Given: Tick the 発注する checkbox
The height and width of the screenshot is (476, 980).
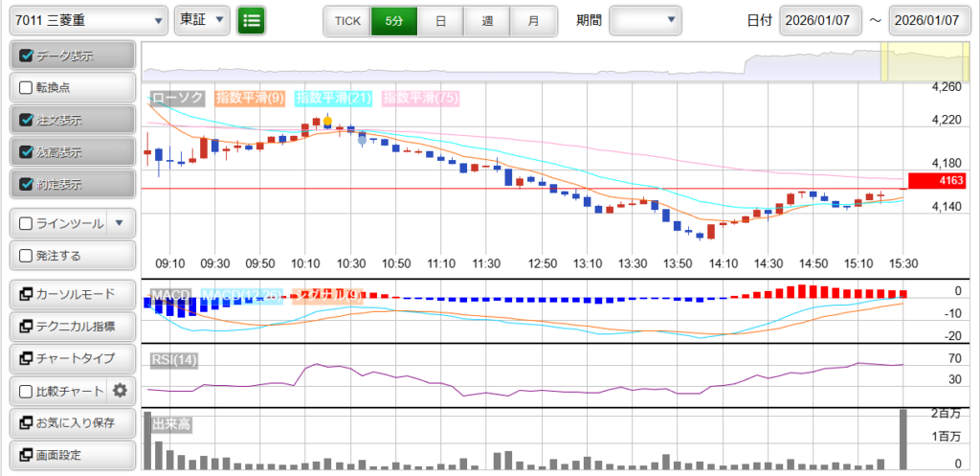Looking at the screenshot, I should click(26, 256).
